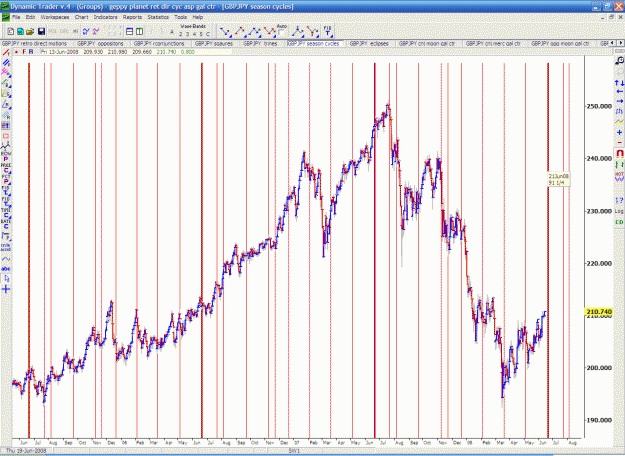Switch to GBPJPY cnj moon gal ctr tab
Image resolution: width=625 pixels, height=456 pixels.
(427, 43)
